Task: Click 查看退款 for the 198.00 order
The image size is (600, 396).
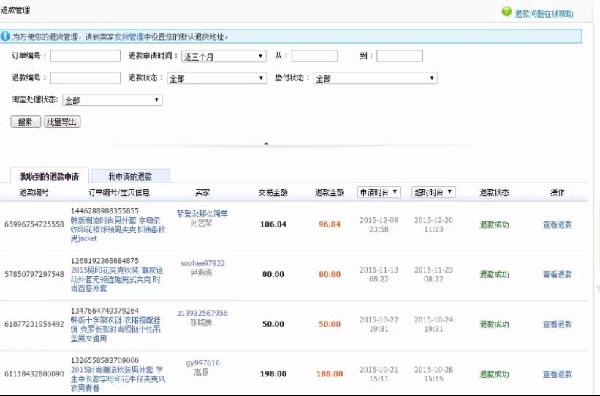Action: [557, 374]
